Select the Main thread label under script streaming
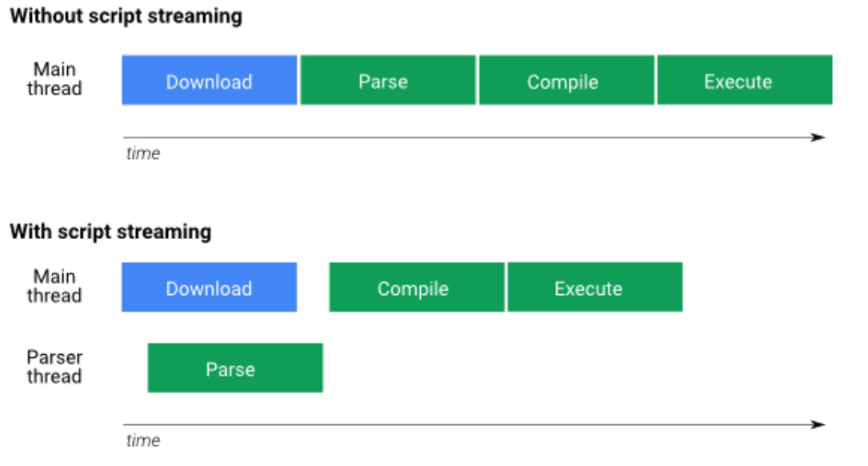 (54, 286)
